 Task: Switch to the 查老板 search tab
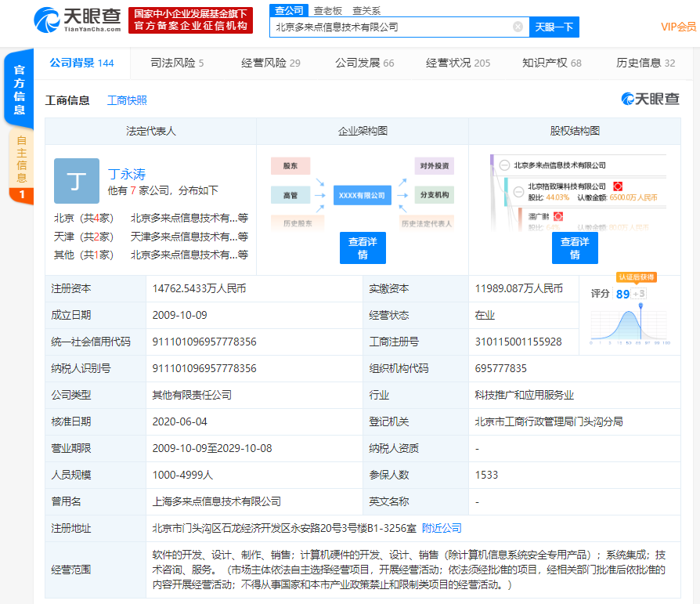click(x=327, y=10)
